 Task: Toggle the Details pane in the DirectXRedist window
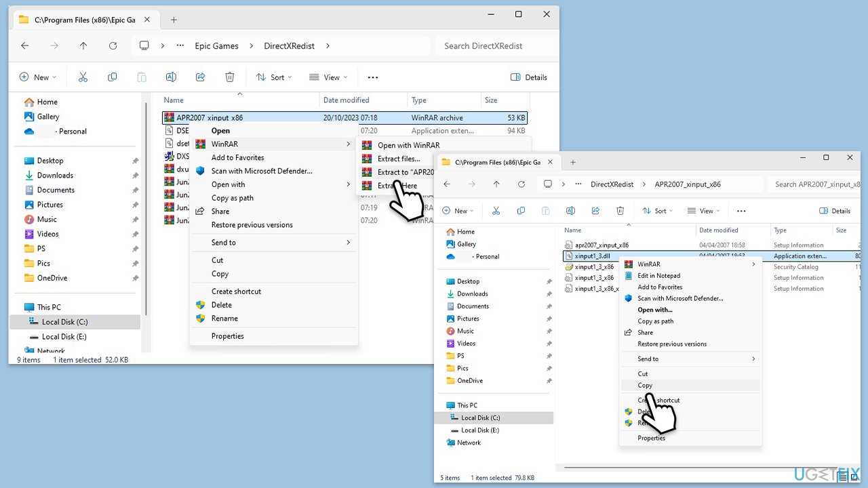529,77
